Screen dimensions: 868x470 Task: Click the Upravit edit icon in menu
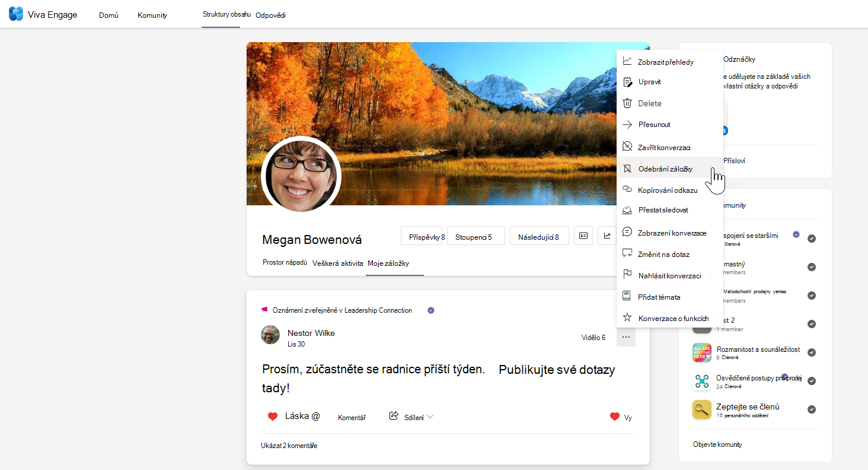click(627, 82)
